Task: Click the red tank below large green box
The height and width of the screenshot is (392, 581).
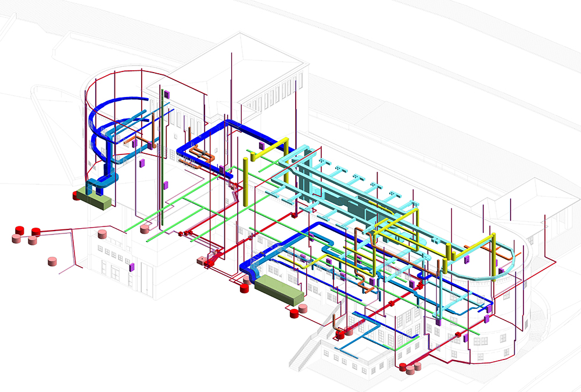Action: (x=295, y=313)
